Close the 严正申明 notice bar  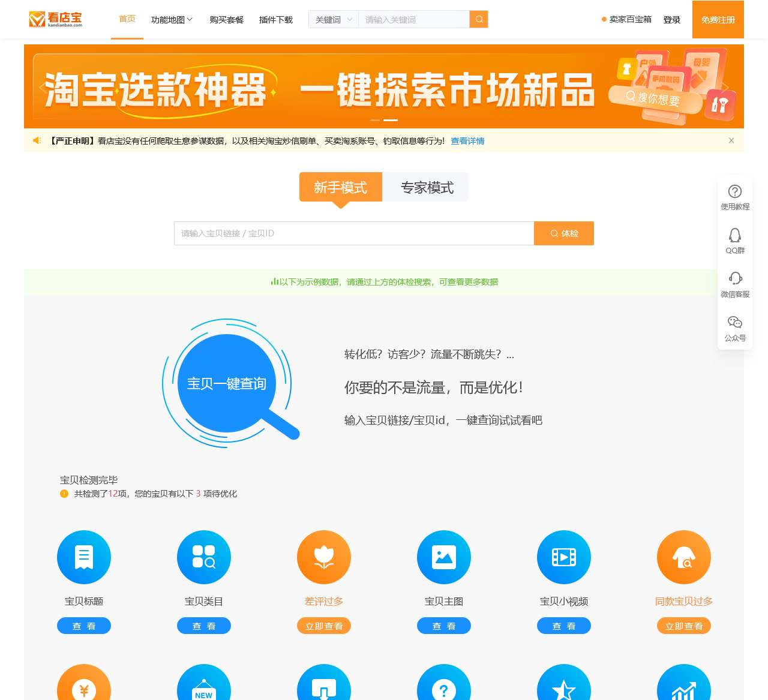point(731,140)
